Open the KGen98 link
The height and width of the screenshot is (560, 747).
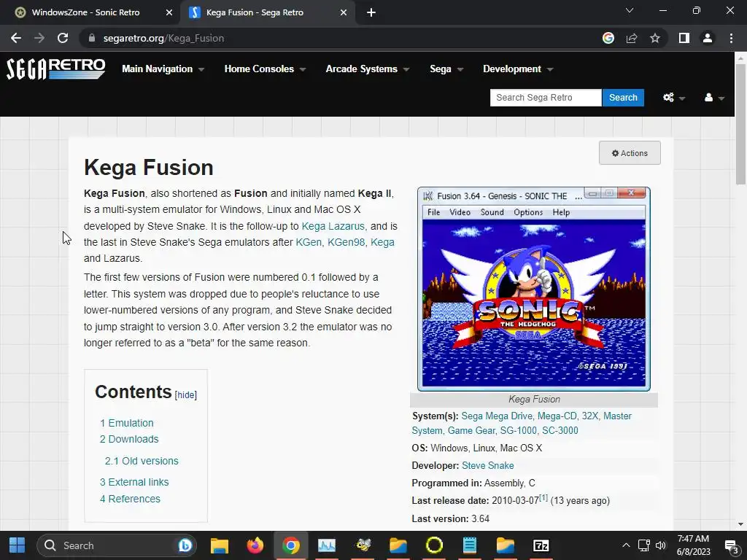coord(346,242)
